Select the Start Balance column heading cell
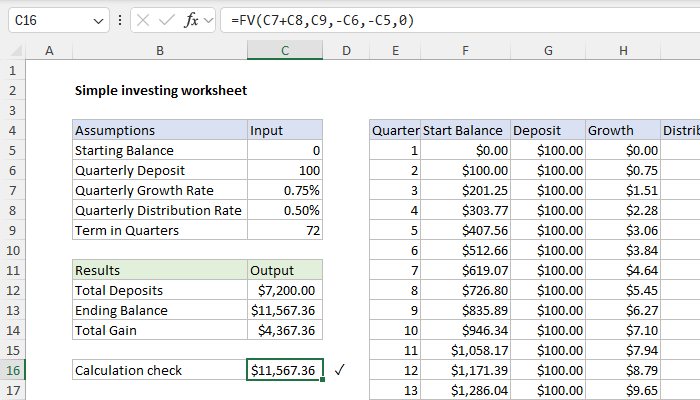The width and height of the screenshot is (700, 400). click(465, 130)
